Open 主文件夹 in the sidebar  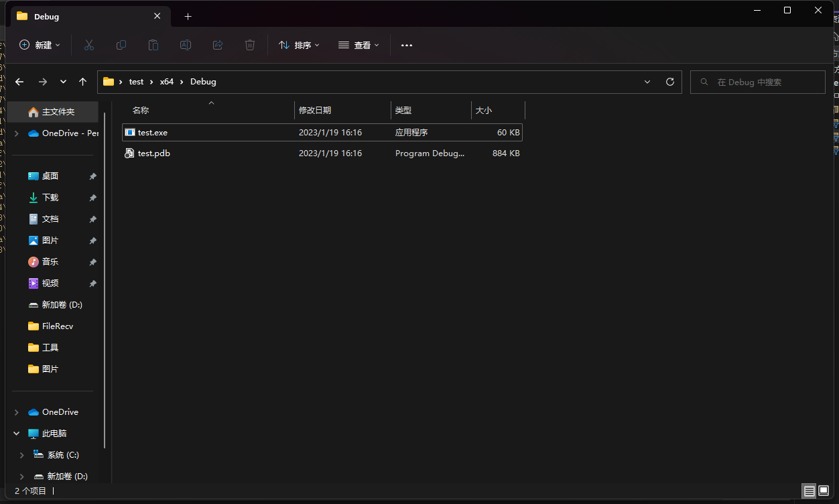tap(52, 112)
